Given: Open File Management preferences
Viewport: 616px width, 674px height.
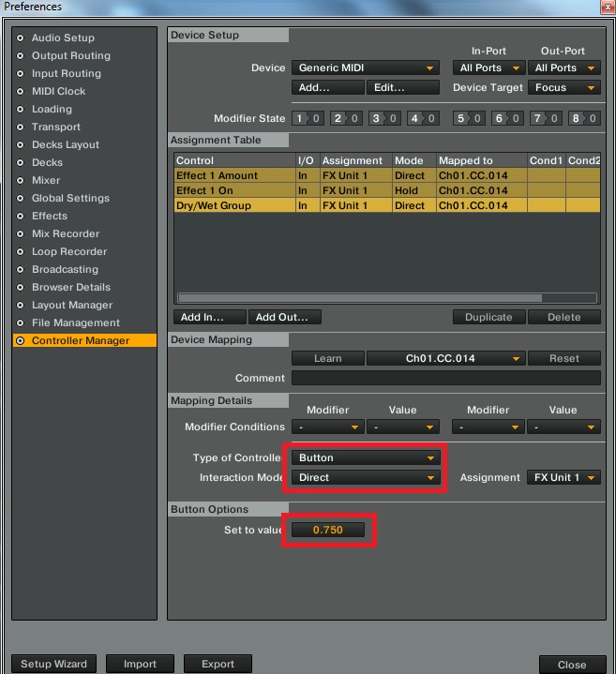Looking at the screenshot, I should click(76, 322).
